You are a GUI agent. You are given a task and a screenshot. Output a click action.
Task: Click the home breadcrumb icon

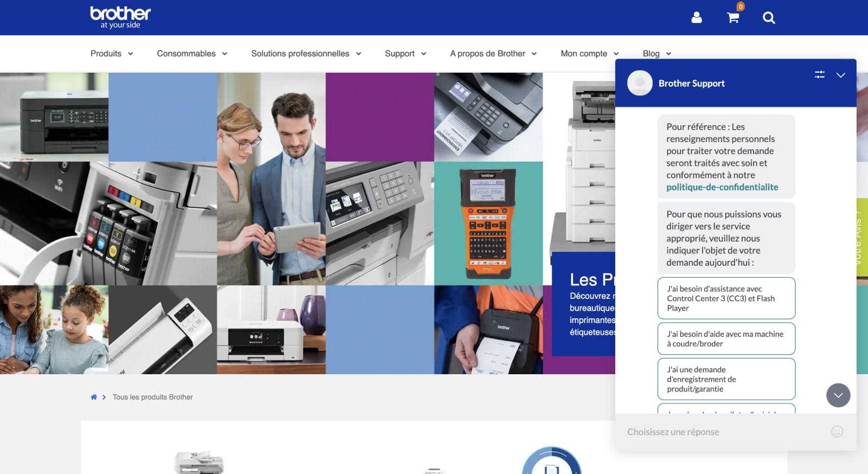coord(94,397)
